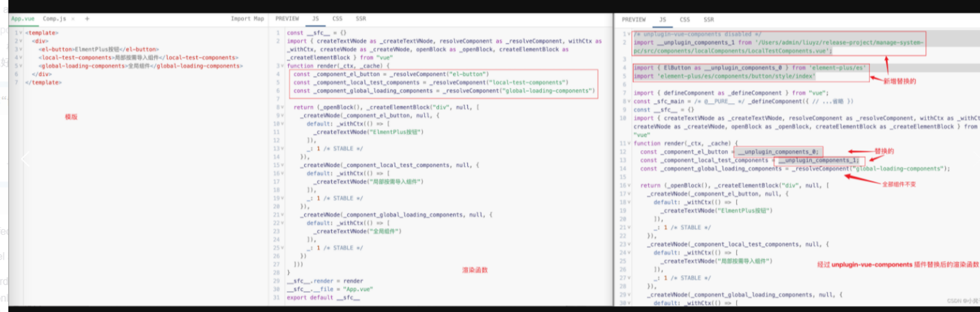Switch to PREVIEW tab in right panel
Image resolution: width=980 pixels, height=312 pixels.
(x=633, y=20)
